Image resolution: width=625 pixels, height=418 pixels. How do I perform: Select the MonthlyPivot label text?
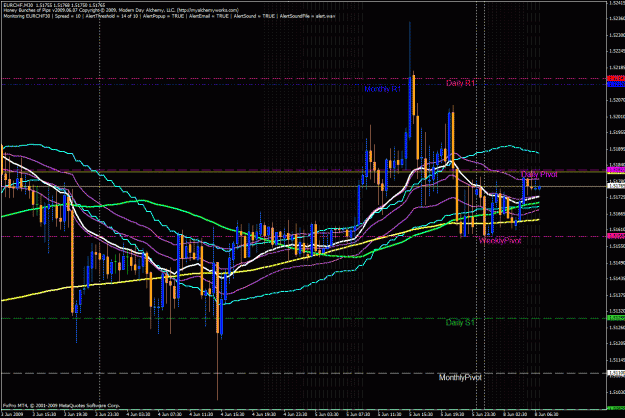coord(460,377)
